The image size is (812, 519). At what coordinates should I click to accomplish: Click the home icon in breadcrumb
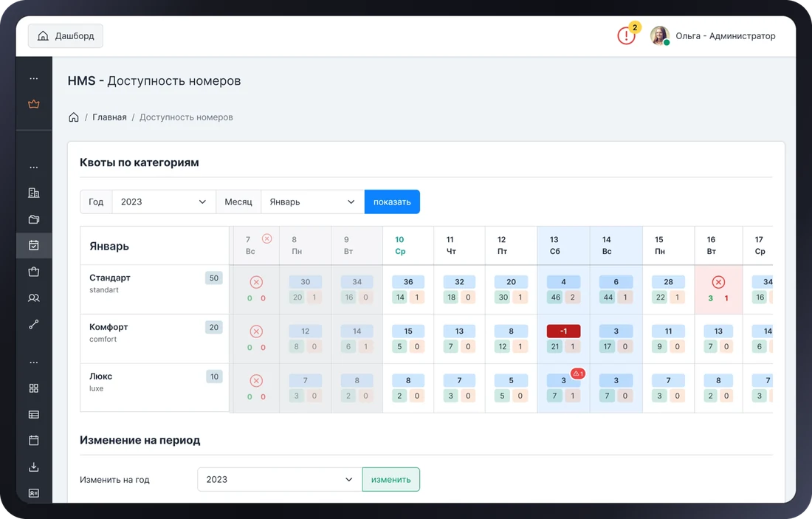pos(74,117)
